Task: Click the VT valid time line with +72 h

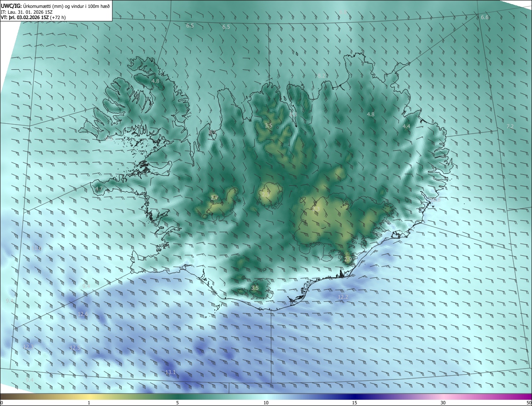Action: click(x=33, y=17)
